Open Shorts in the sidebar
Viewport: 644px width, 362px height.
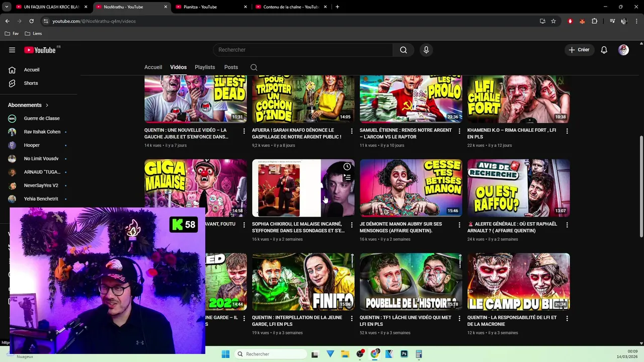pyautogui.click(x=30, y=83)
